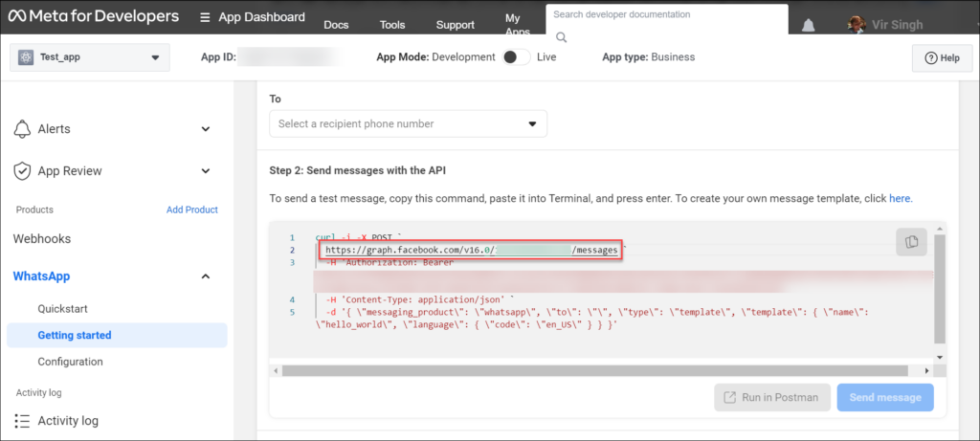This screenshot has height=441, width=980.
Task: Toggle App Mode from Development to Live
Action: [x=516, y=56]
